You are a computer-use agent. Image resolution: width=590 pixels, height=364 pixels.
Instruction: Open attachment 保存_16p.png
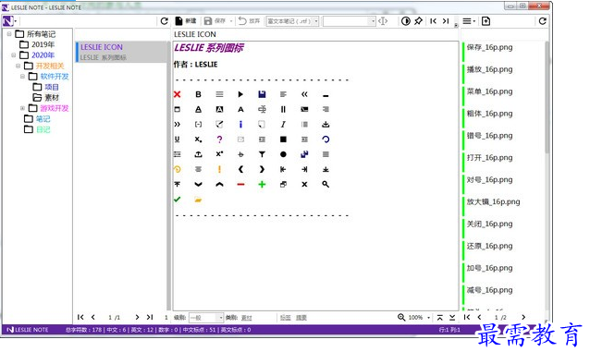pos(489,47)
